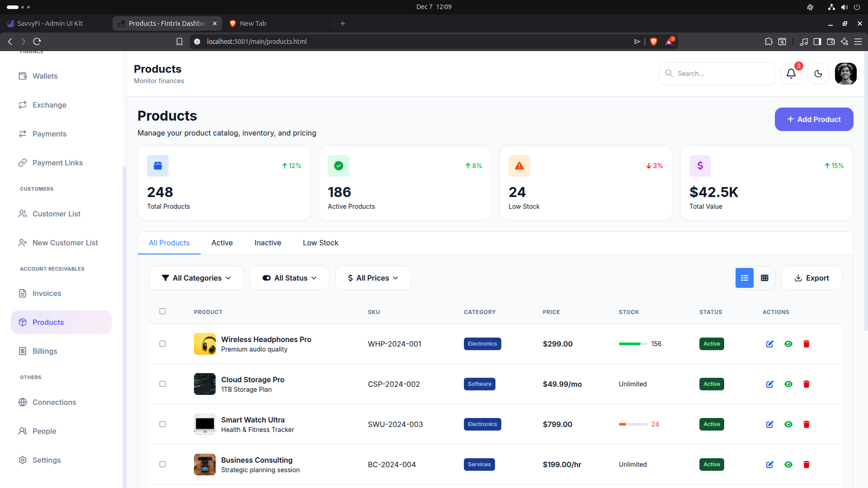This screenshot has height=488, width=868.
Task: Expand the All Categories dropdown
Action: tap(196, 278)
